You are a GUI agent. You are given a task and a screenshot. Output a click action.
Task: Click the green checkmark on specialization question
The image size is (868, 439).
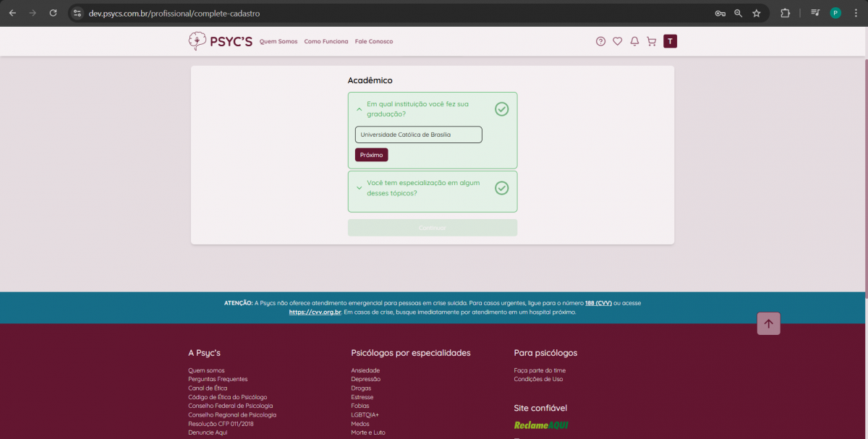pos(501,188)
